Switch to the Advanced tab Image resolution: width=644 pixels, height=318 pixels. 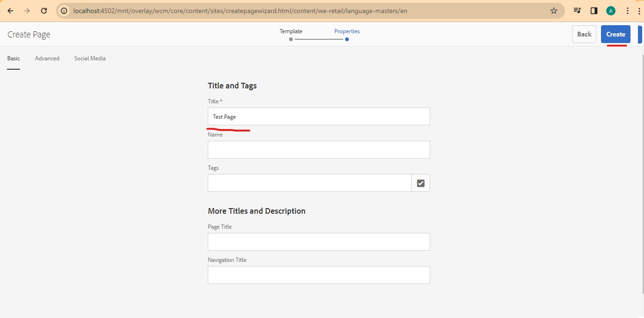[47, 58]
